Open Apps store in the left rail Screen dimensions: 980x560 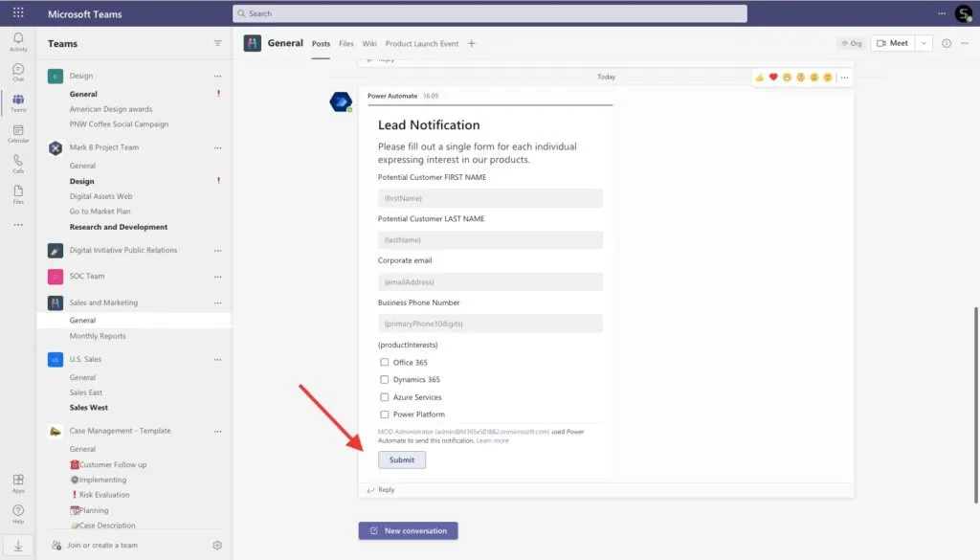(x=18, y=482)
